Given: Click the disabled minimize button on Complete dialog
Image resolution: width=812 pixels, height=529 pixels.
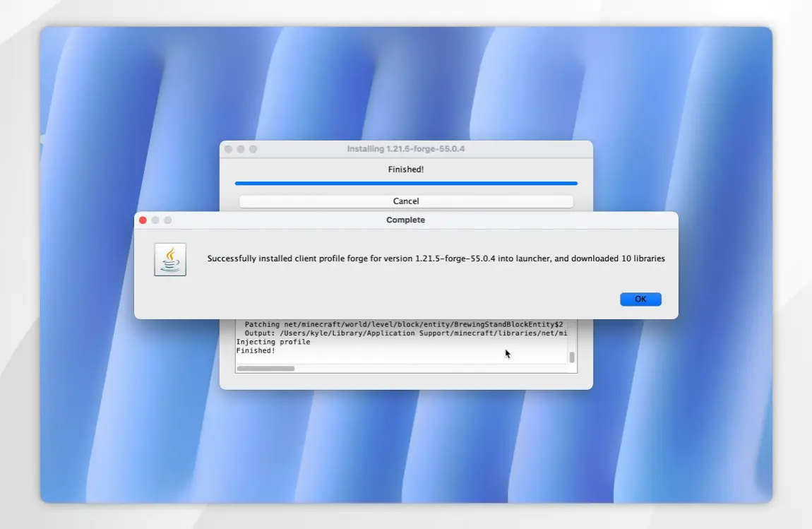Looking at the screenshot, I should point(155,220).
